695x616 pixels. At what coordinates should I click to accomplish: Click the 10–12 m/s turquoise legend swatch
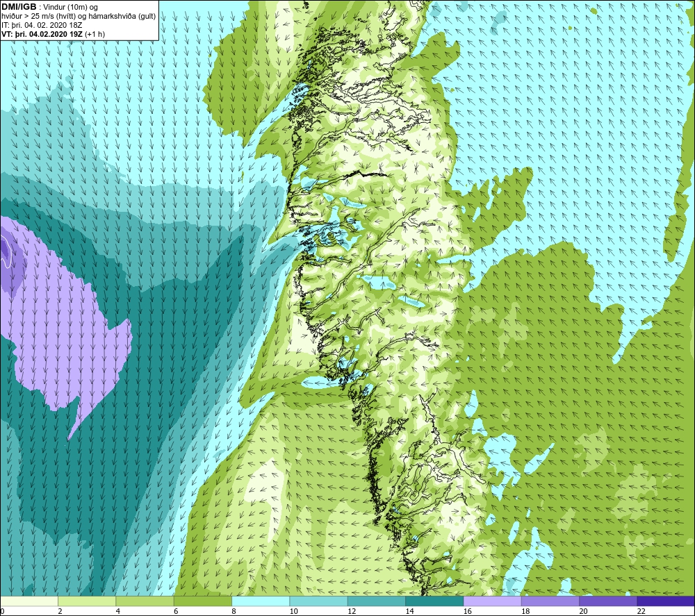(318, 601)
